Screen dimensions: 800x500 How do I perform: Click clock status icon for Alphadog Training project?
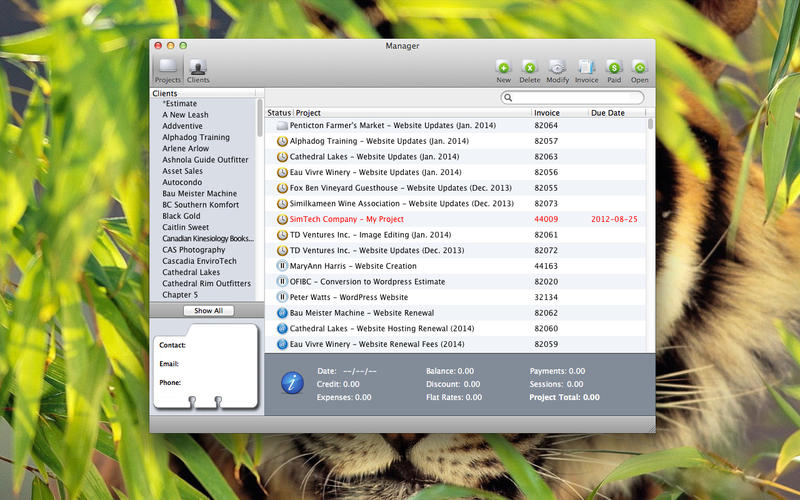coord(282,141)
